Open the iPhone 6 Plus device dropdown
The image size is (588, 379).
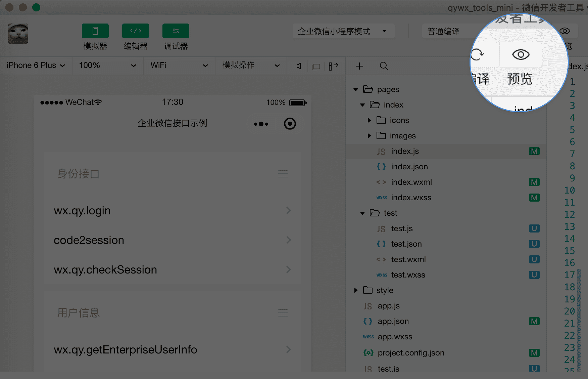click(36, 65)
